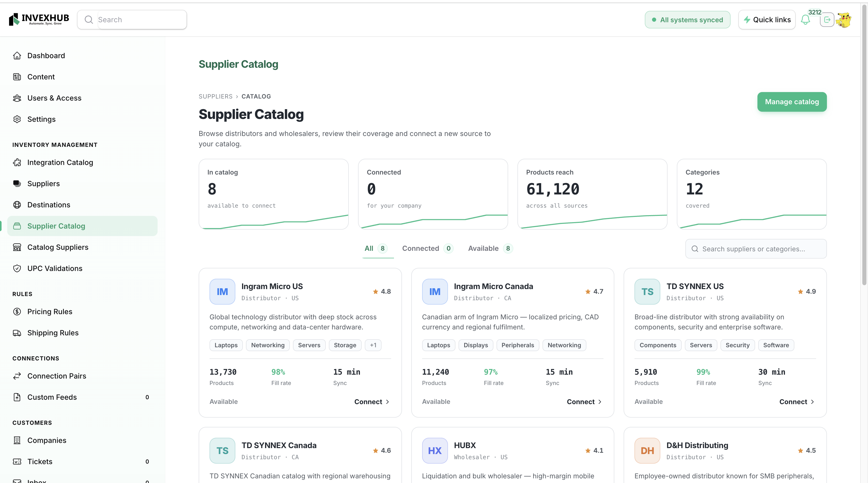868x483 pixels.
Task: Click Connect arrow on TD SYNNEX US
Action: click(x=796, y=401)
